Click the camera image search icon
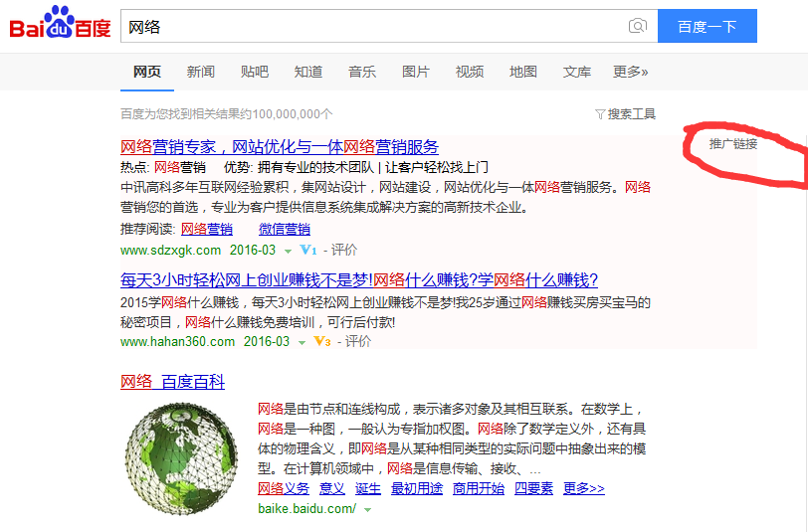Viewport: 808px width, 532px height. [638, 26]
